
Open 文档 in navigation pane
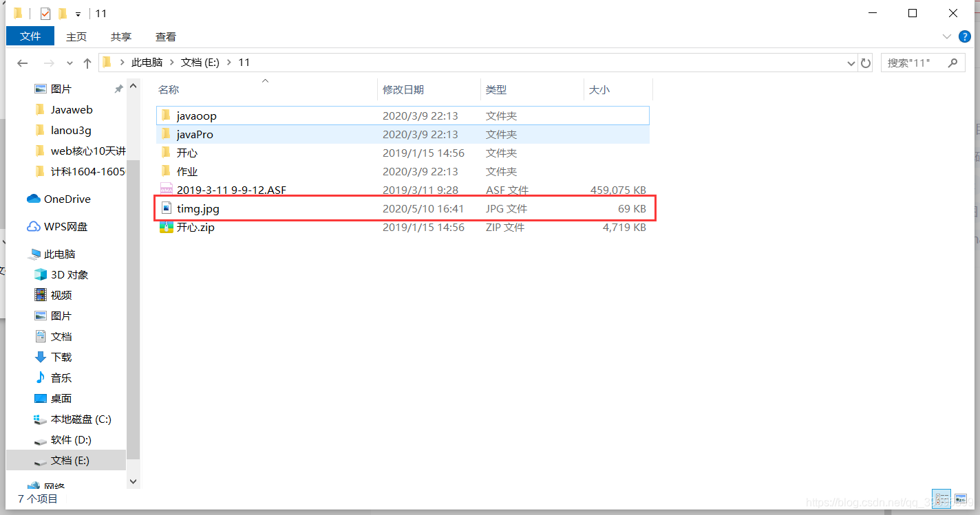[x=61, y=337]
